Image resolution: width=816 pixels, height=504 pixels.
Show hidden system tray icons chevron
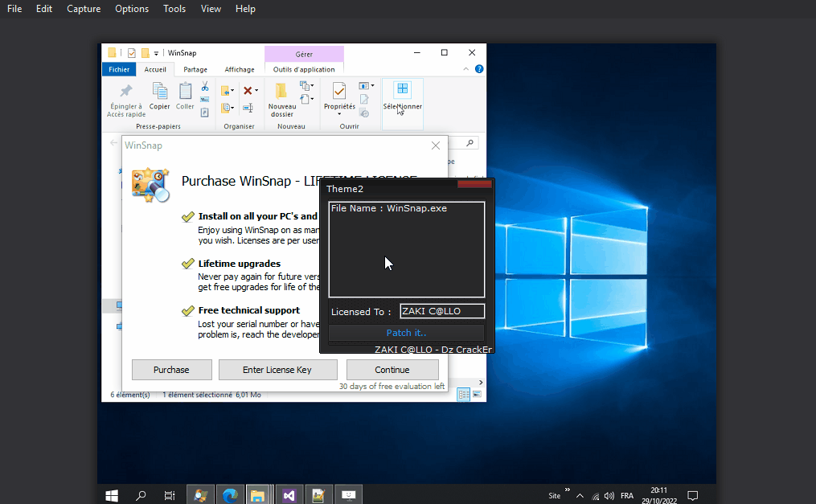coord(580,496)
